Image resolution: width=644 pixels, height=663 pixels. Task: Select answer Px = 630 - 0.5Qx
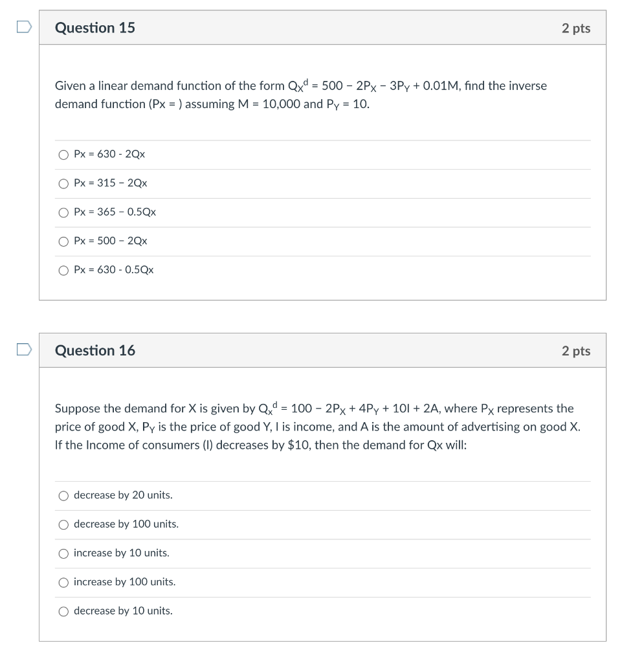click(63, 270)
